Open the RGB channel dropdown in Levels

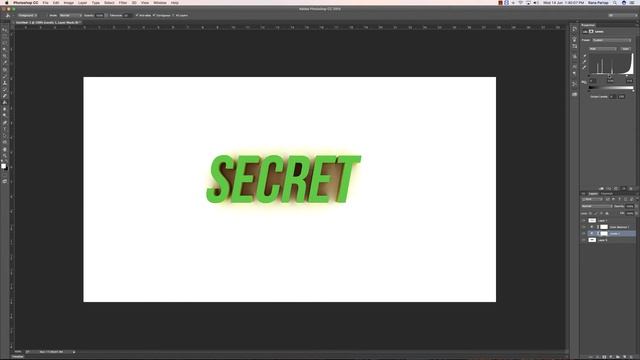tap(603, 49)
